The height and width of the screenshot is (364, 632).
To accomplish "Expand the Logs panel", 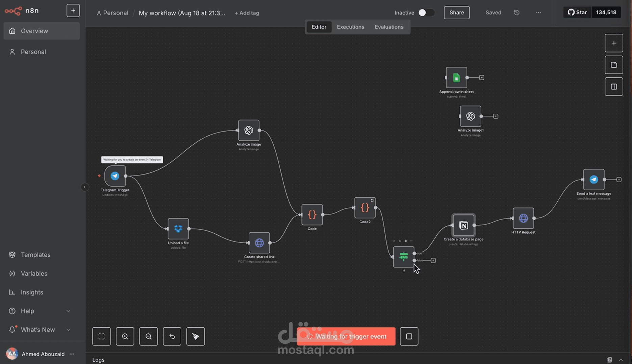I will (621, 360).
